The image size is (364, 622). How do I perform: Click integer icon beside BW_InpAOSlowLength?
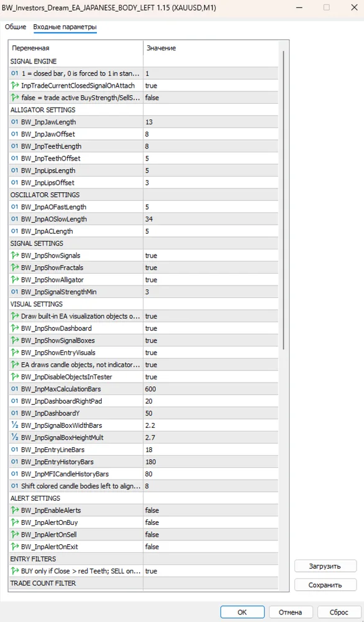(15, 219)
